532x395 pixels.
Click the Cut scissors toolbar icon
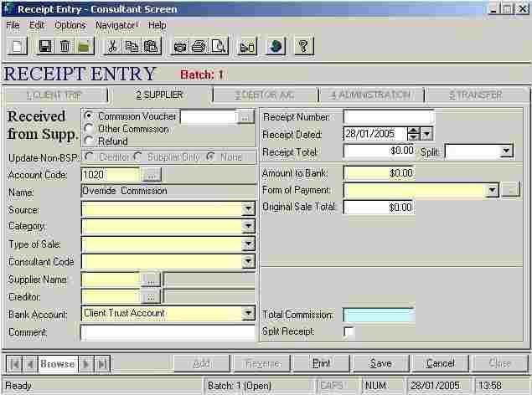(111, 46)
